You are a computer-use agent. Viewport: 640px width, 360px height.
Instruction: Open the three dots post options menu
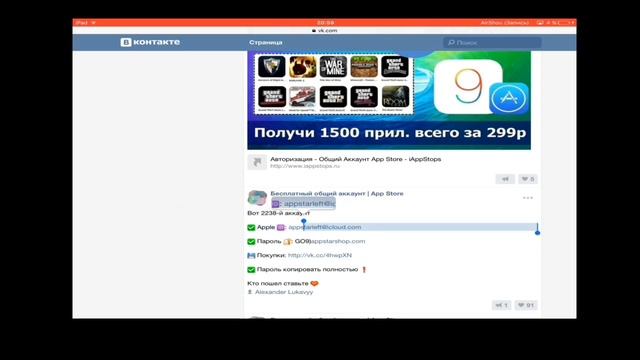(x=528, y=198)
